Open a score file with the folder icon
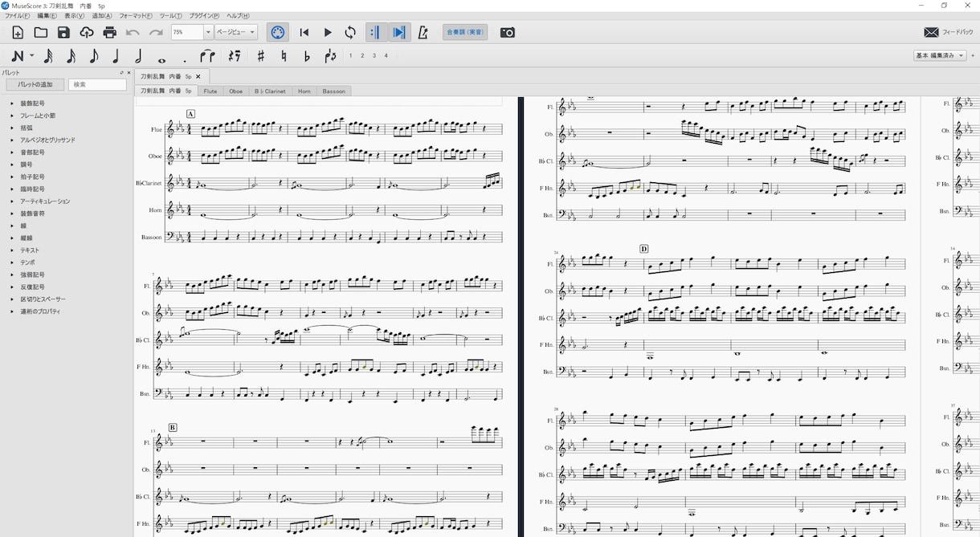 [40, 33]
